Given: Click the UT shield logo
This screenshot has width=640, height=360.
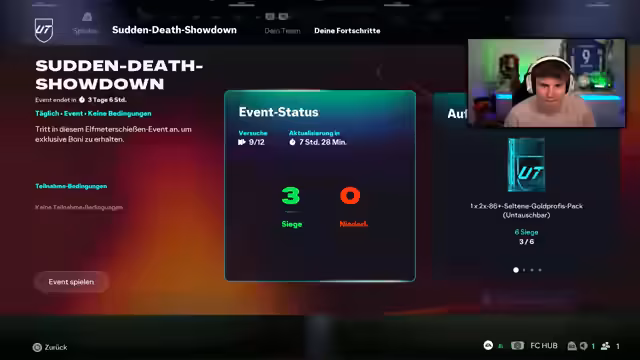Looking at the screenshot, I should (44, 30).
